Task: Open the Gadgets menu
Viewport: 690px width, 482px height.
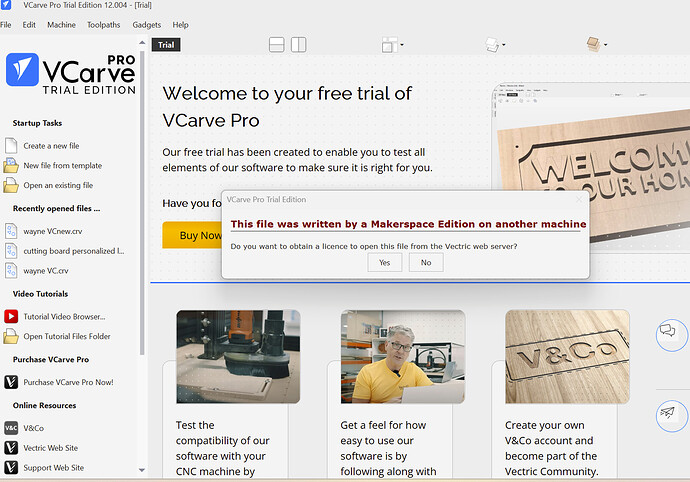Action: point(146,24)
